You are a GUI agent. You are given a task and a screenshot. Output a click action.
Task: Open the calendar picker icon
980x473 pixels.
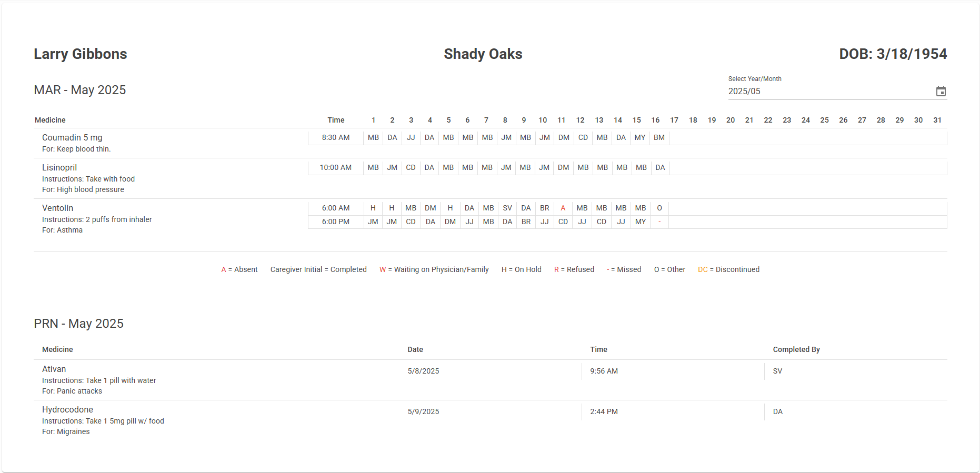pyautogui.click(x=941, y=92)
